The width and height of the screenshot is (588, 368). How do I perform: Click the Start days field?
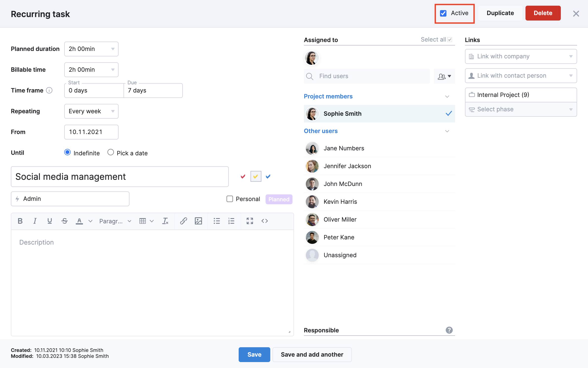coord(94,91)
